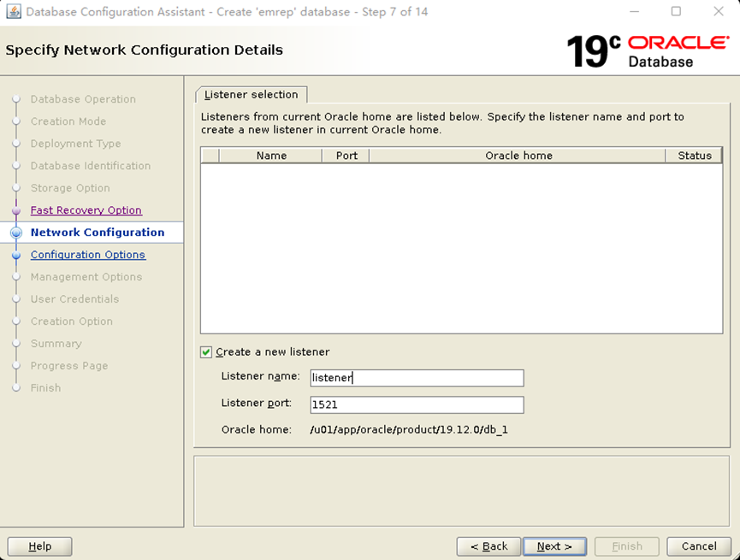Click the Progress Page step label
The height and width of the screenshot is (560, 740).
click(x=69, y=365)
